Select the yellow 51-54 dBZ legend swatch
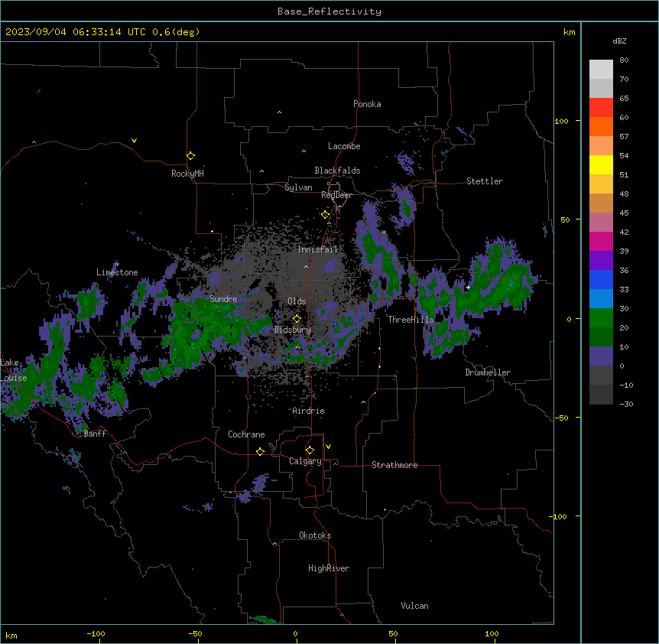Viewport: 659px width, 644px height. click(601, 164)
